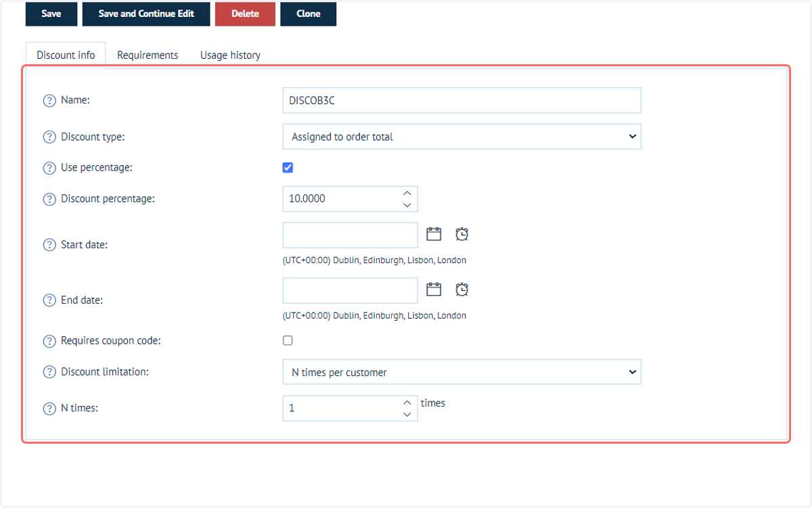The image size is (812, 508).
Task: Decrement the N times value
Action: click(407, 414)
